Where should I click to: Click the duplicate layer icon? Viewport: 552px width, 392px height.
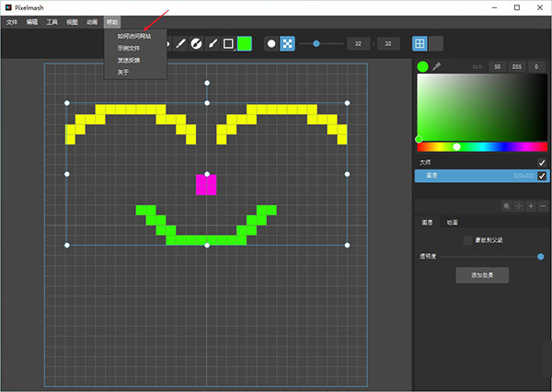507,206
